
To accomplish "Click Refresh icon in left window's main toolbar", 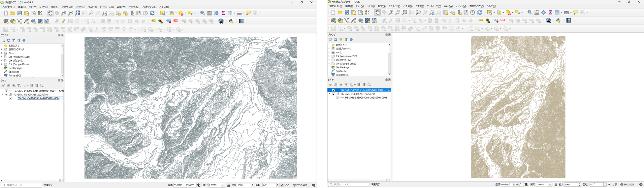I will pos(152,13).
